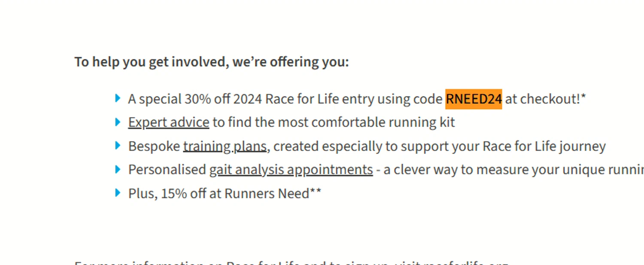Click the blue arrow bullet beside Plus, 15% off
Viewport: 644px width, 265px height.
coord(118,193)
